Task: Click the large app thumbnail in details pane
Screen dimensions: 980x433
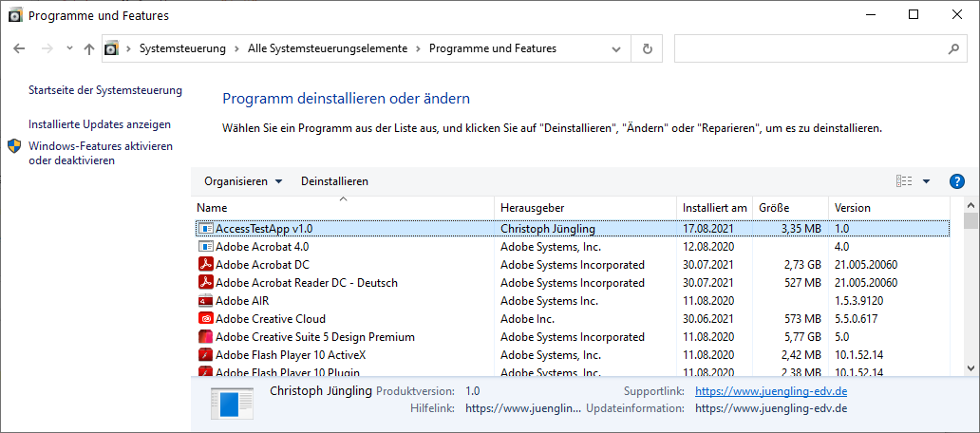Action: click(232, 403)
